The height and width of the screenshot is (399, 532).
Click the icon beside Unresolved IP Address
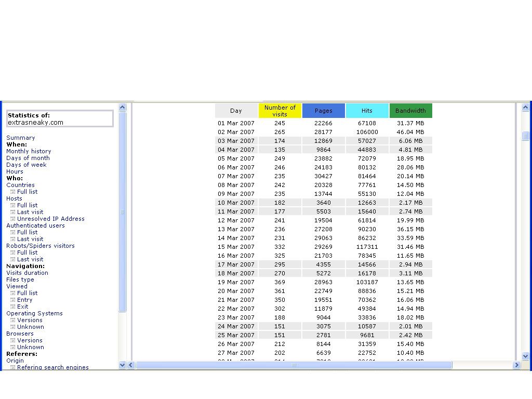13,219
